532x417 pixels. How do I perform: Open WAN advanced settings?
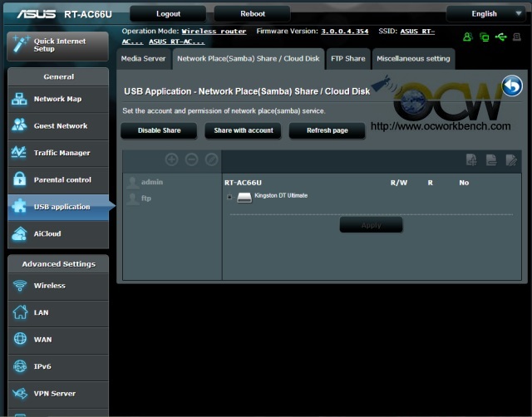coord(58,340)
